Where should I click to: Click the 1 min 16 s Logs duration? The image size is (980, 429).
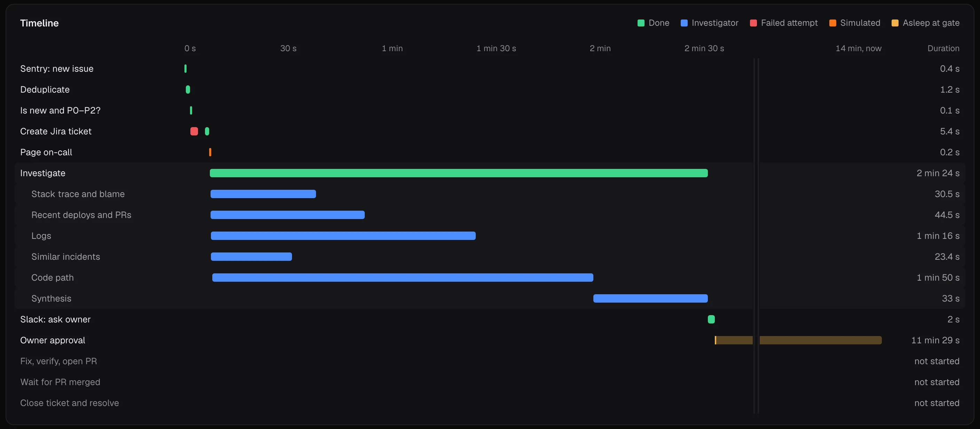coord(938,236)
